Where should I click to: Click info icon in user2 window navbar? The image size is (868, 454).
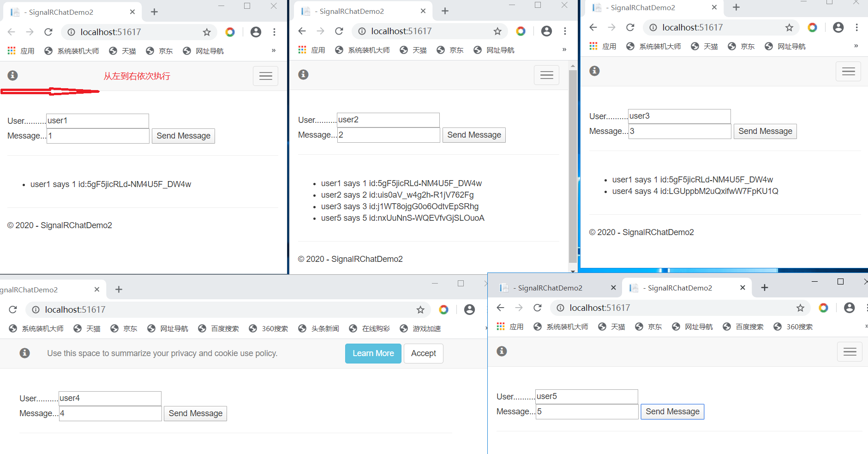click(303, 74)
